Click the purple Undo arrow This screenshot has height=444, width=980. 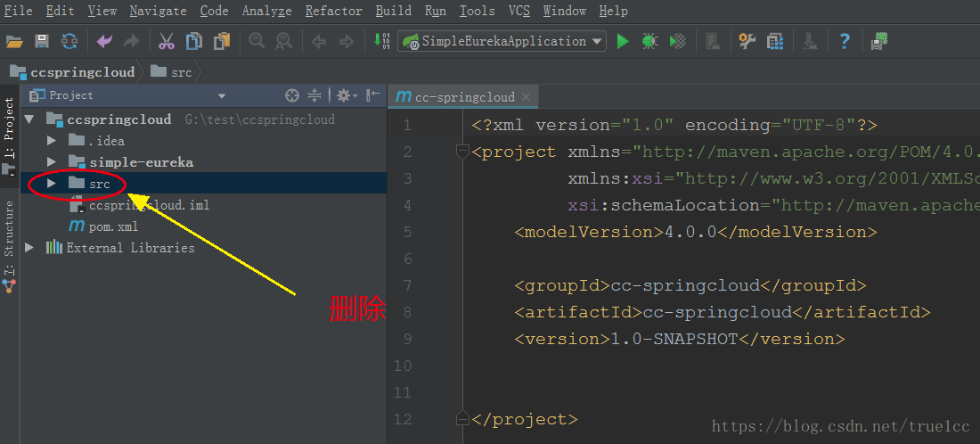pos(104,42)
